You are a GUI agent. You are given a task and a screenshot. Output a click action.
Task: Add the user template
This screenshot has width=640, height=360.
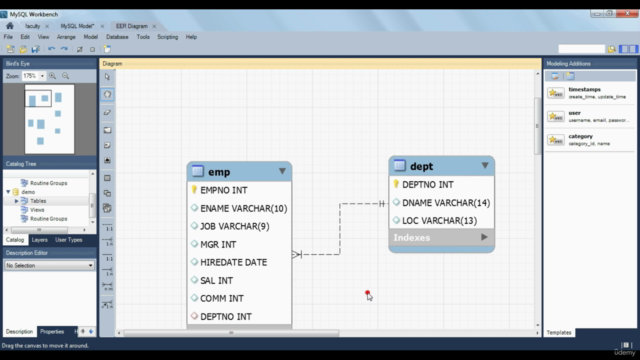click(x=590, y=116)
